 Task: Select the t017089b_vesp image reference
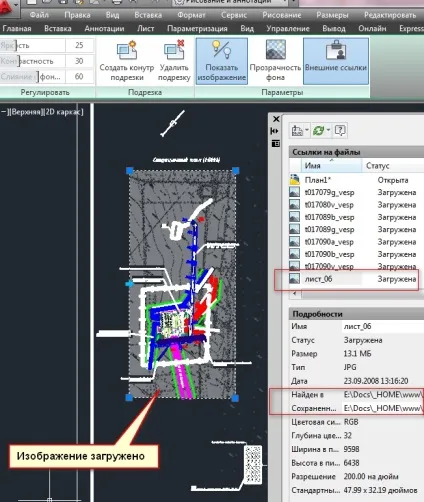pyautogui.click(x=356, y=217)
